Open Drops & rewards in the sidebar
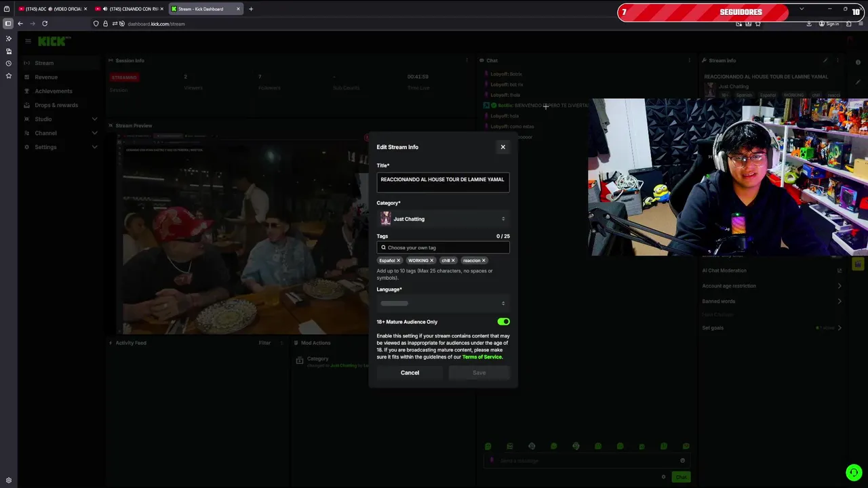868x488 pixels. (x=60, y=105)
